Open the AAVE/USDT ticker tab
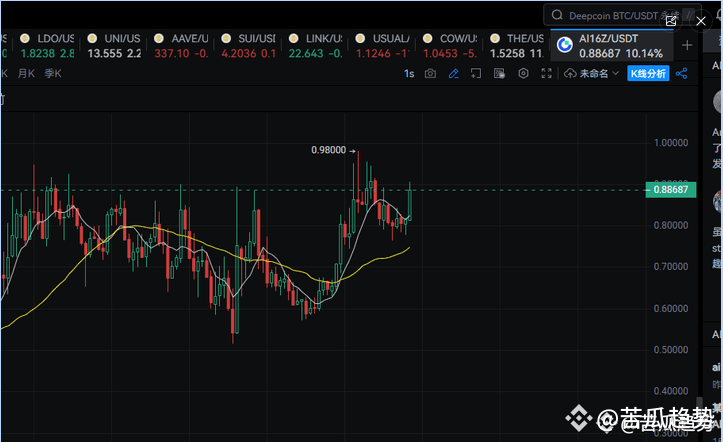This screenshot has width=723, height=442. 181,46
